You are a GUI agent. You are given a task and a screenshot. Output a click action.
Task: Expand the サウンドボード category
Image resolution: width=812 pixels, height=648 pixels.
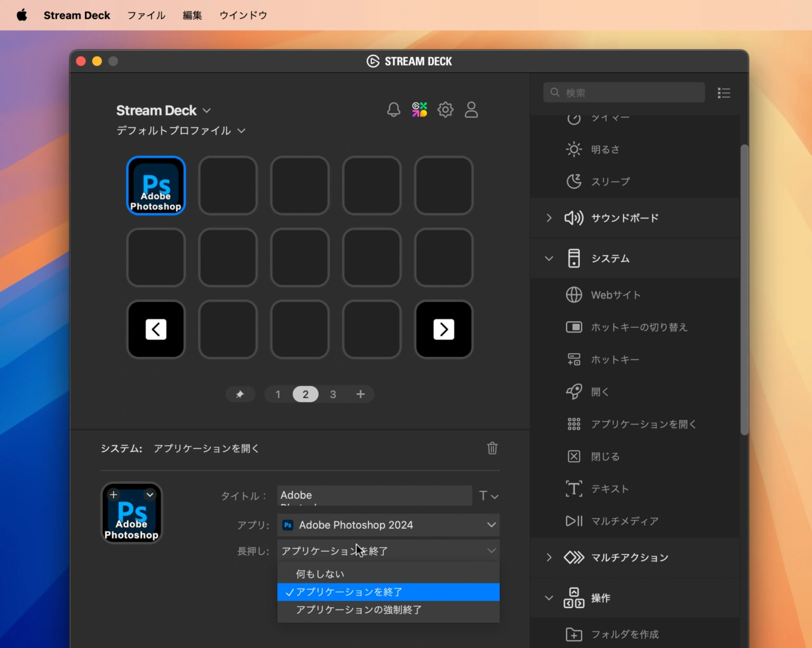(549, 218)
